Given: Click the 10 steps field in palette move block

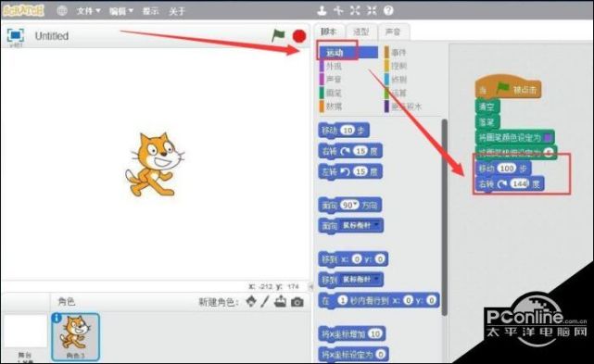Looking at the screenshot, I should point(347,131).
